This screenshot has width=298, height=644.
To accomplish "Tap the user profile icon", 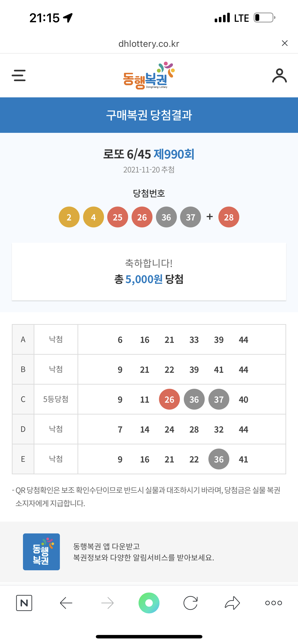I will pyautogui.click(x=279, y=76).
